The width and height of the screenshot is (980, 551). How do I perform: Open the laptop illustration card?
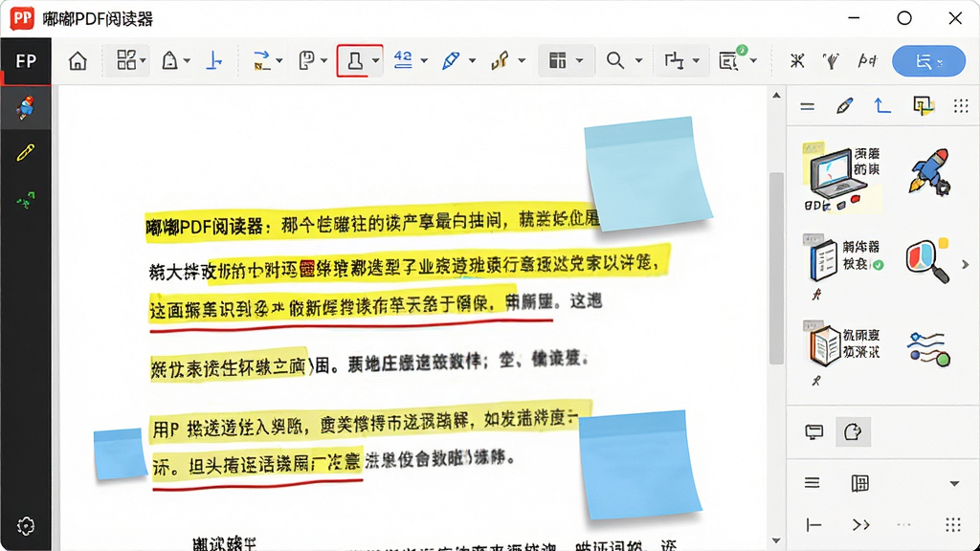842,177
